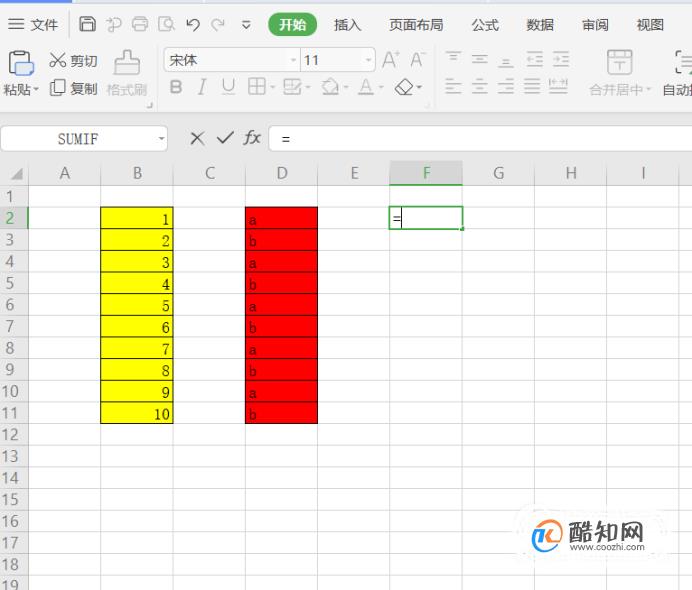Open the 视图 tab
The width and height of the screenshot is (692, 590).
[650, 25]
